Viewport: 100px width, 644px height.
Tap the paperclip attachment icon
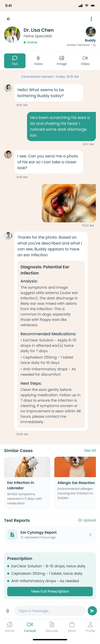8,611
